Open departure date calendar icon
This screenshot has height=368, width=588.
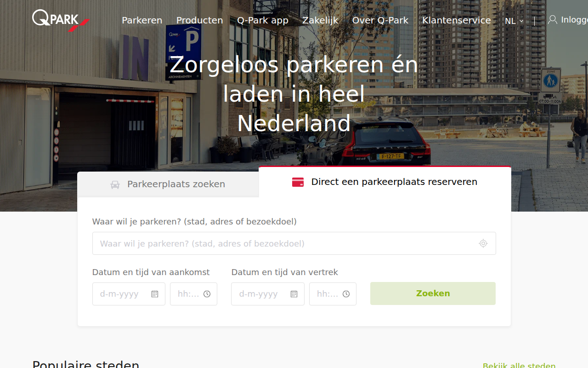pos(294,294)
